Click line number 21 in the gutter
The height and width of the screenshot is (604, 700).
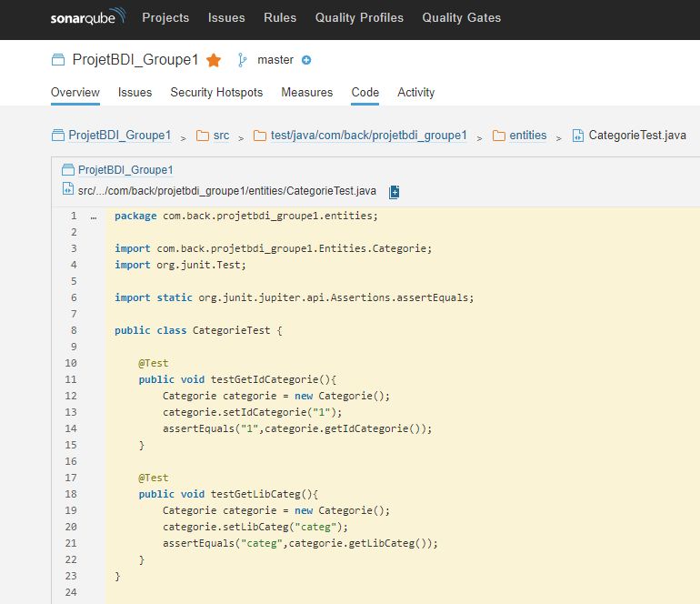click(x=71, y=543)
